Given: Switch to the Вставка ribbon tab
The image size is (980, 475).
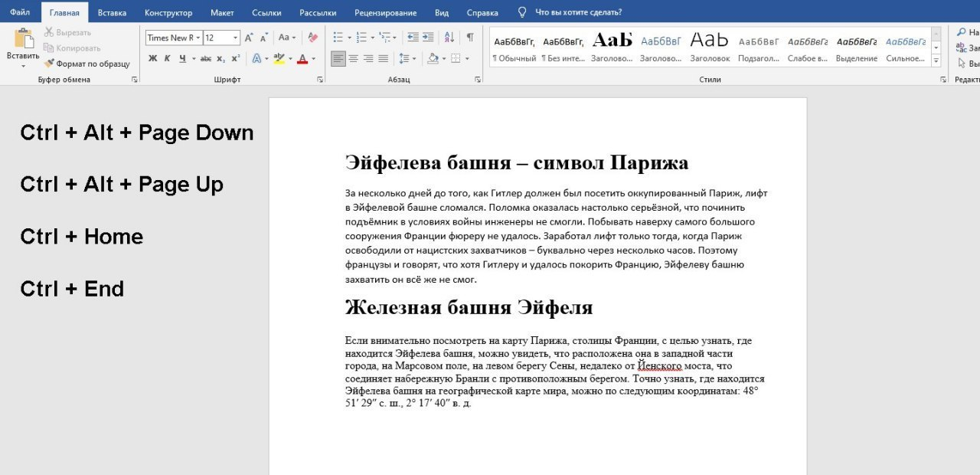Looking at the screenshot, I should tap(112, 12).
